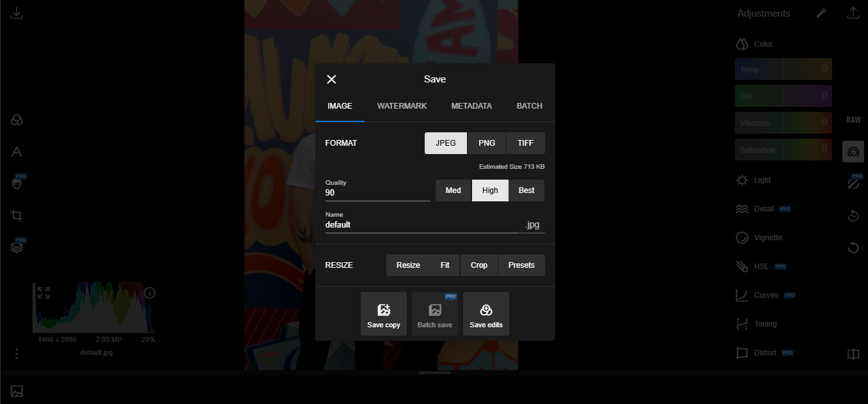Viewport: 868px width, 404px height.
Task: Open the histogram info icon
Action: point(150,293)
